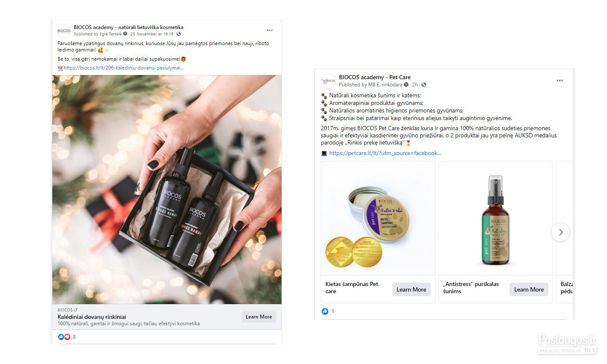Click the blue like reaction icon showing 1
Viewport: 607px width, 364px height.
(x=325, y=311)
